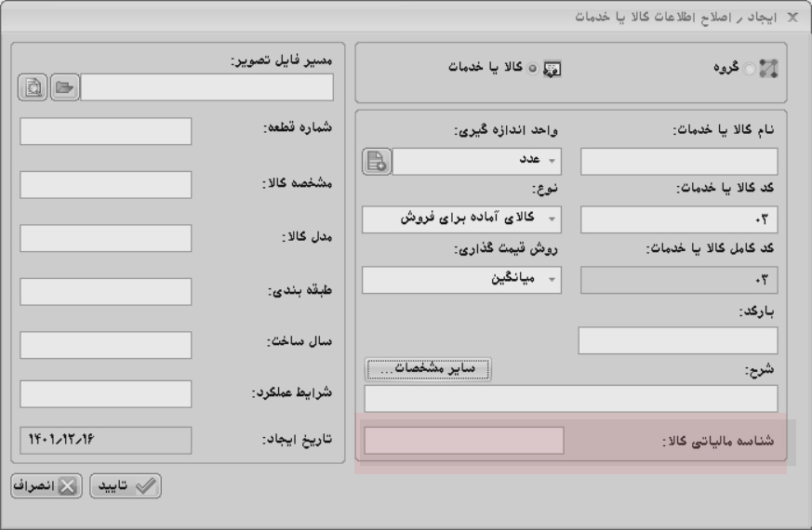
Task: Confirm with the تایید button
Action: click(x=125, y=484)
